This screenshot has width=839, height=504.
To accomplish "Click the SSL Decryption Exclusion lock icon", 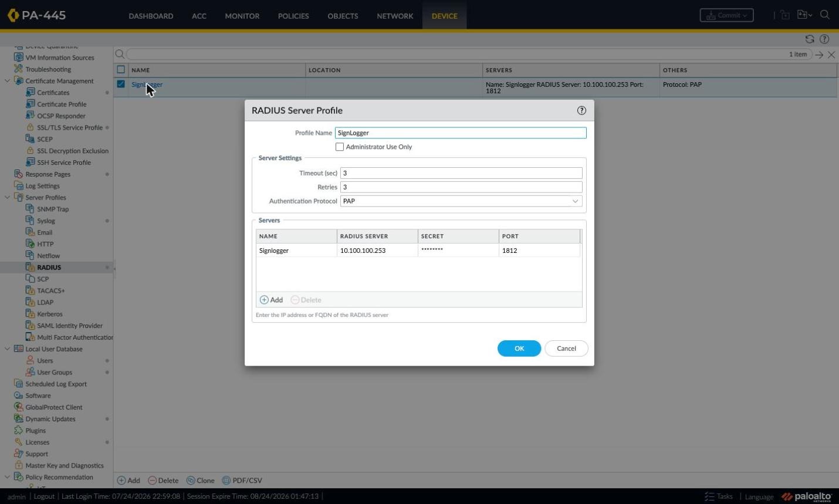I will coord(30,151).
